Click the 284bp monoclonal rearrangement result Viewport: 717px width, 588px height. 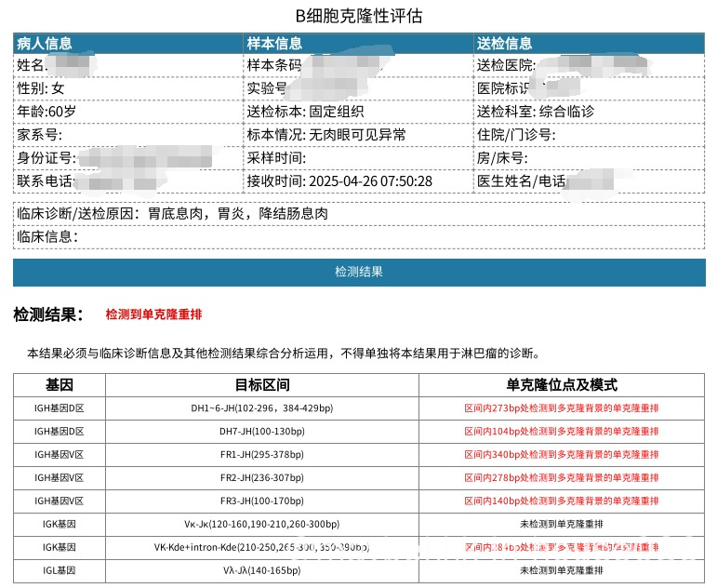(562, 548)
